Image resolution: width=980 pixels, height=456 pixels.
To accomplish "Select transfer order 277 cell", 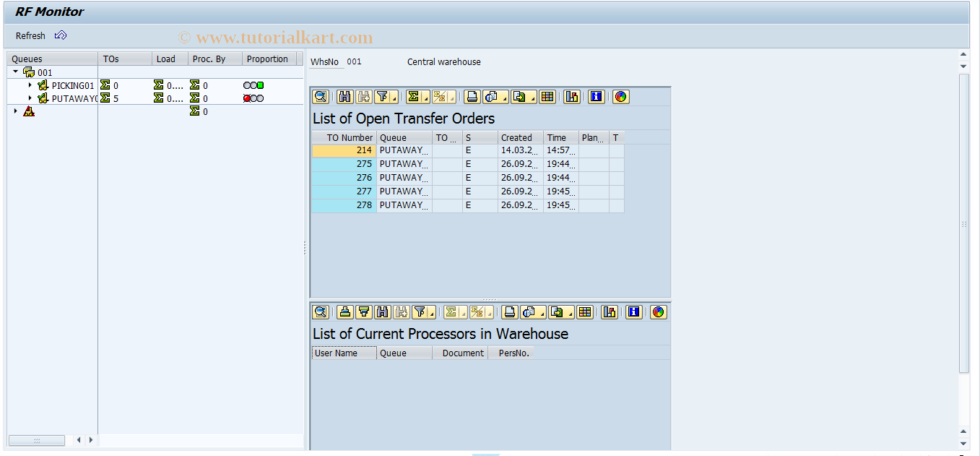I will [344, 192].
